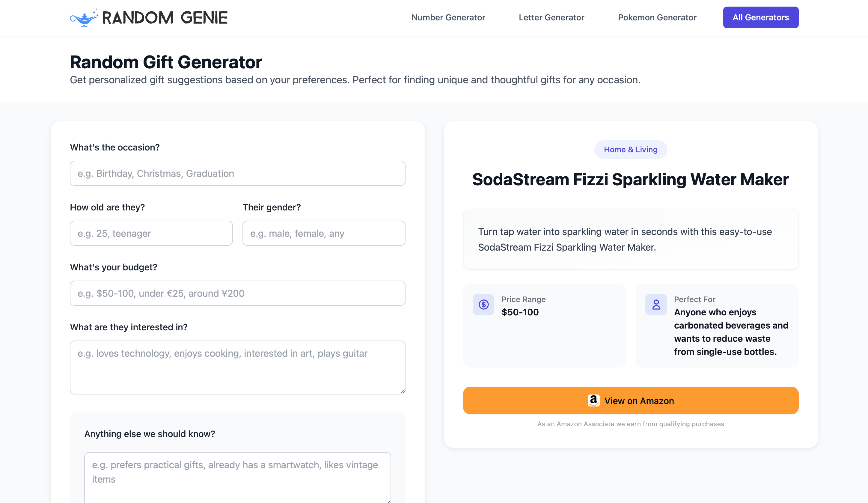Click the age input field

pyautogui.click(x=151, y=233)
